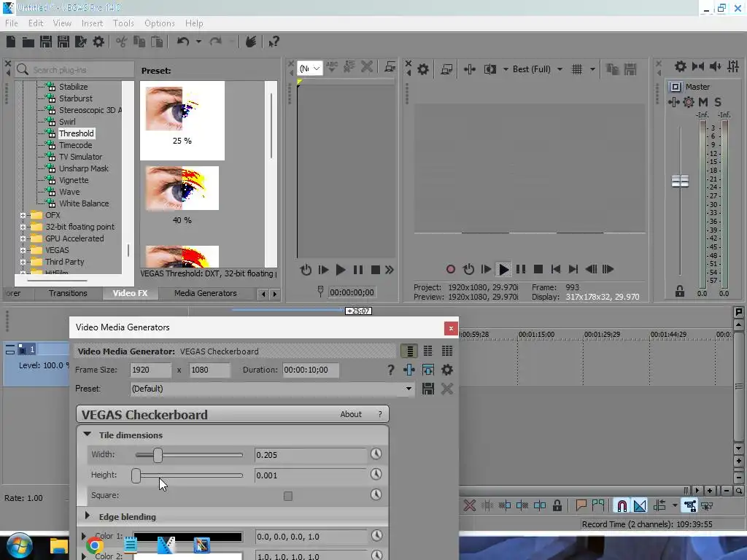
Task: Click the tile Height slider handle
Action: pos(136,475)
